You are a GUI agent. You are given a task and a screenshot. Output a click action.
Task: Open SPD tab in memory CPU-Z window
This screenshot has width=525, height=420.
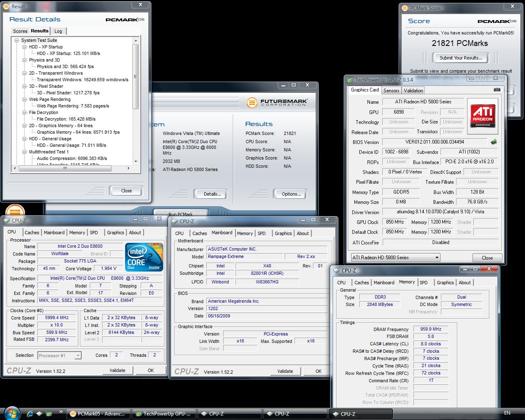[424, 283]
